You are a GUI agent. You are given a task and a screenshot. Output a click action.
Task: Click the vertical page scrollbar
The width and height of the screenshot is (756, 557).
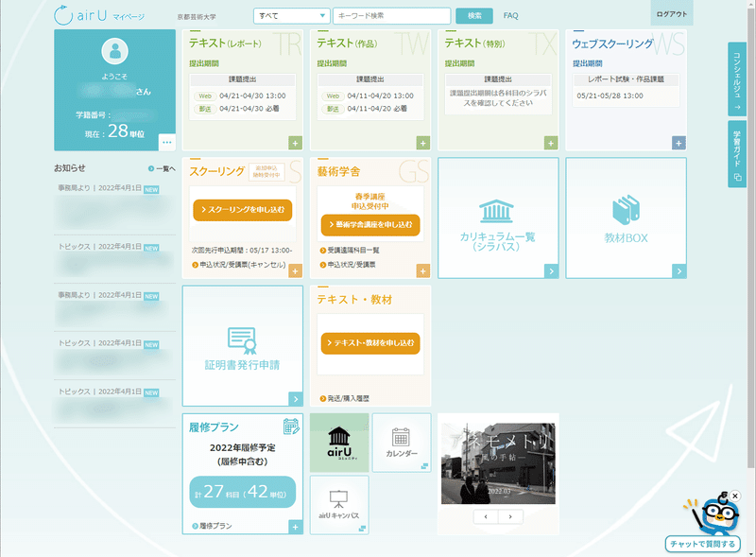pos(750,235)
